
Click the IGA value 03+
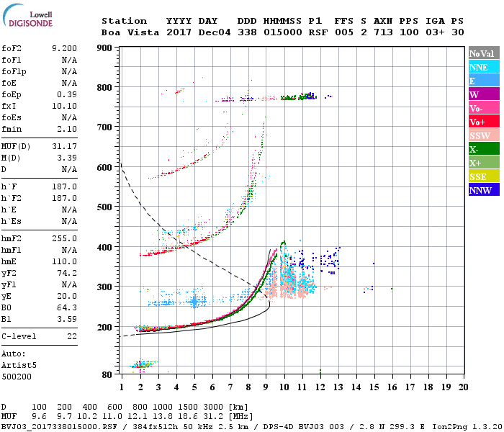point(435,32)
